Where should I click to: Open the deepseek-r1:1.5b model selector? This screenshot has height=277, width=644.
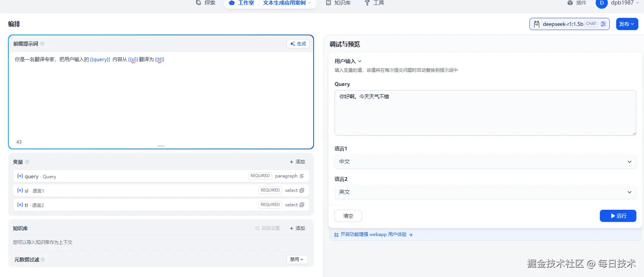(569, 24)
